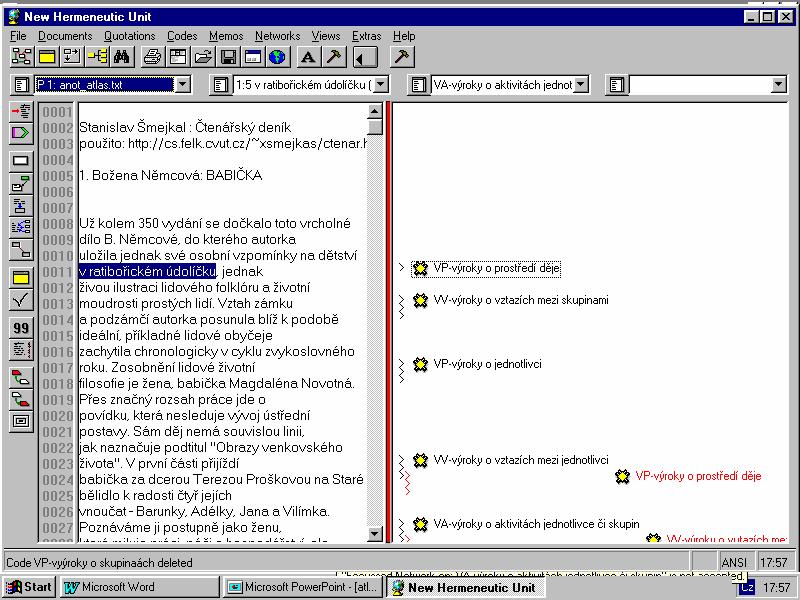Image resolution: width=800 pixels, height=600 pixels.
Task: Open the File menu
Action: pyautogui.click(x=18, y=36)
